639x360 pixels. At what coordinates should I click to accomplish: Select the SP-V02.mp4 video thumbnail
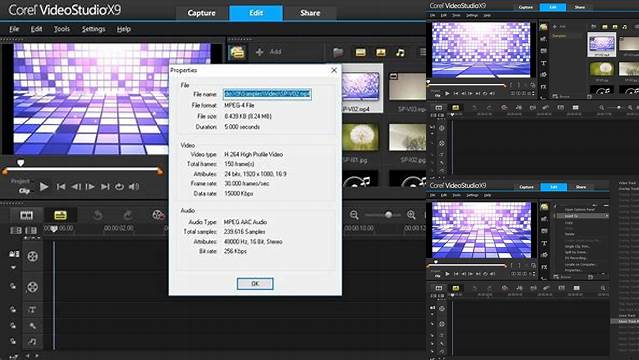coord(361,88)
